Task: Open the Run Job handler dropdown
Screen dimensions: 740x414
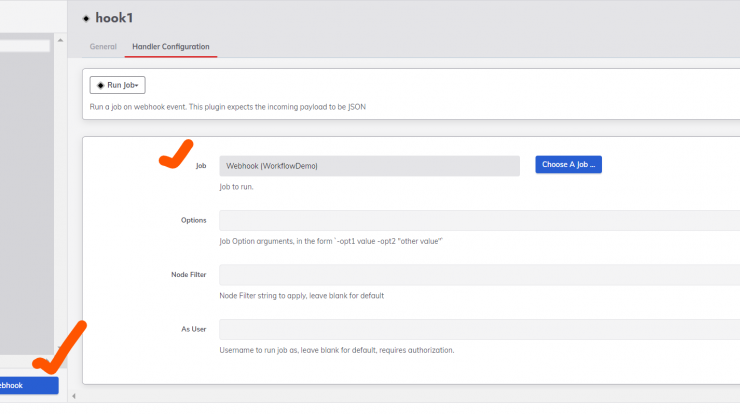Action: point(118,85)
